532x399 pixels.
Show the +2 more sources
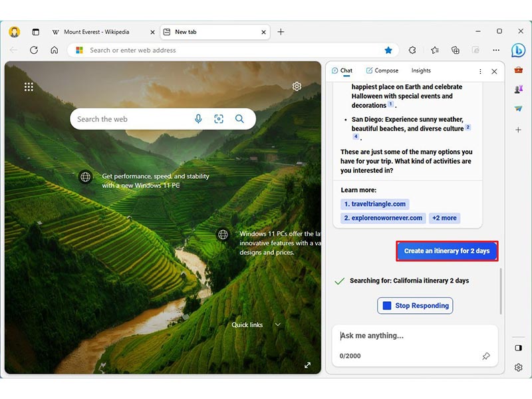coord(444,218)
